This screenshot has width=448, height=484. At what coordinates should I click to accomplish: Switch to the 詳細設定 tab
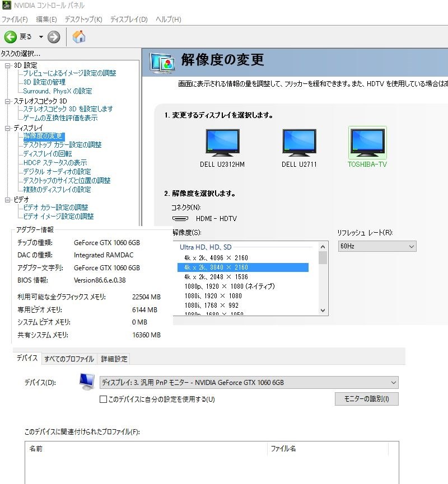(x=114, y=359)
